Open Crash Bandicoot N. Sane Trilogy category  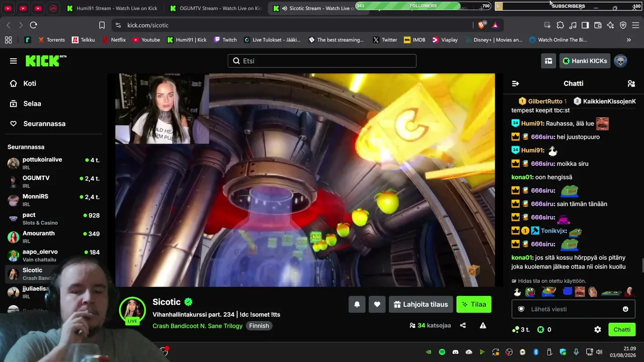click(198, 326)
